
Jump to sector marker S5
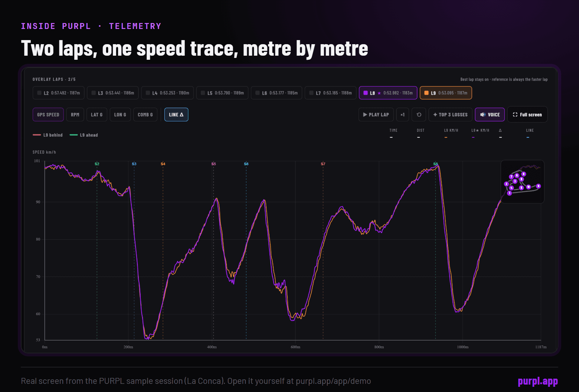pos(213,164)
